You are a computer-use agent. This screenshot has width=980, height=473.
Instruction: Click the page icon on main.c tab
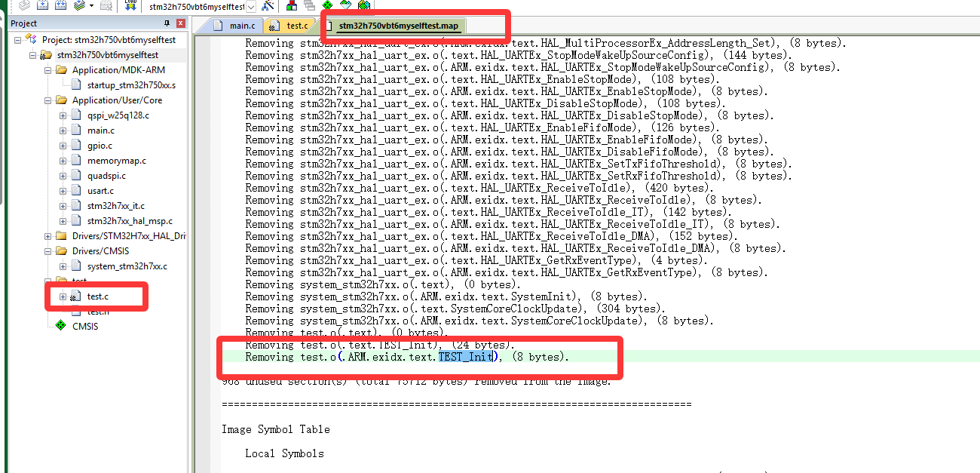[x=218, y=26]
